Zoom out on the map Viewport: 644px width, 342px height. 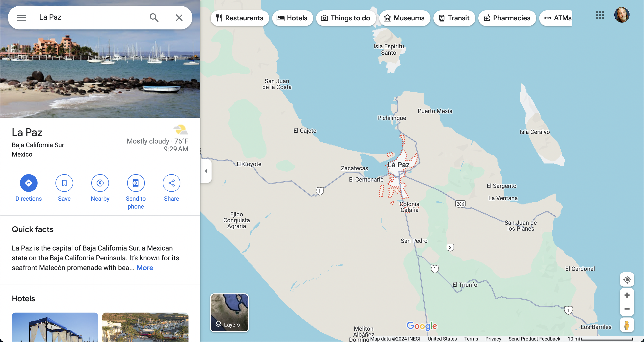point(627,309)
